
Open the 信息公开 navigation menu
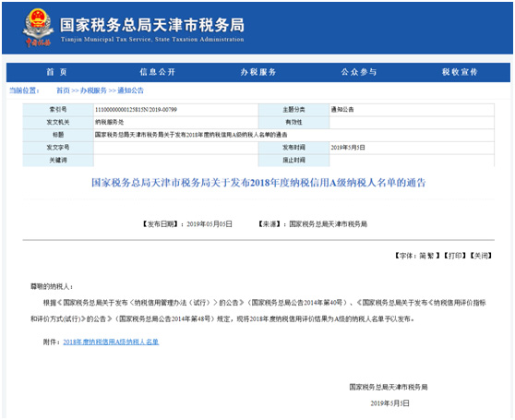click(x=157, y=72)
